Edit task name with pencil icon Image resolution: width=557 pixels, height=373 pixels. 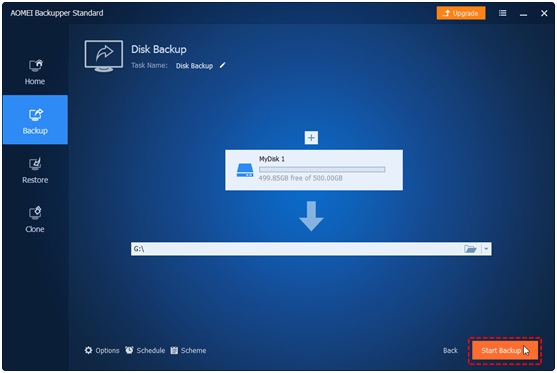(222, 65)
